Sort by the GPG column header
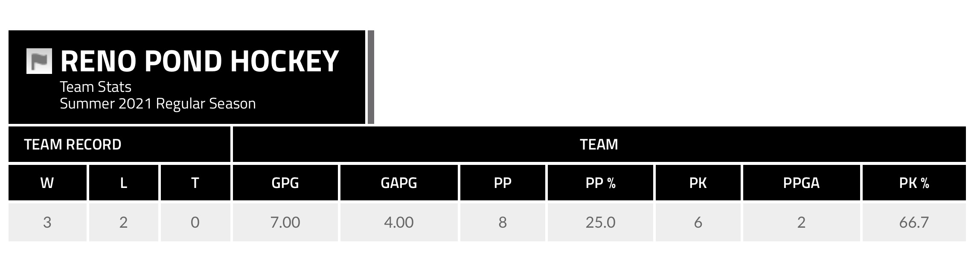 285,183
